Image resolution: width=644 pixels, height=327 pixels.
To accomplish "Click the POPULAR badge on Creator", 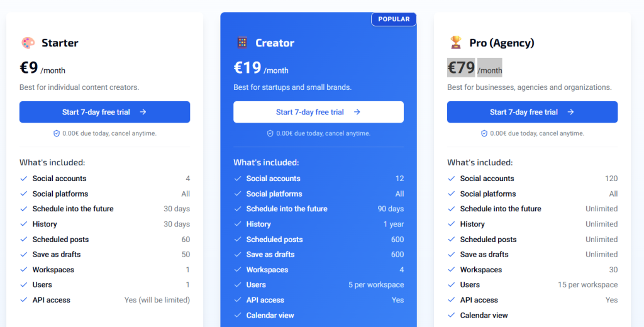I will 394,19.
